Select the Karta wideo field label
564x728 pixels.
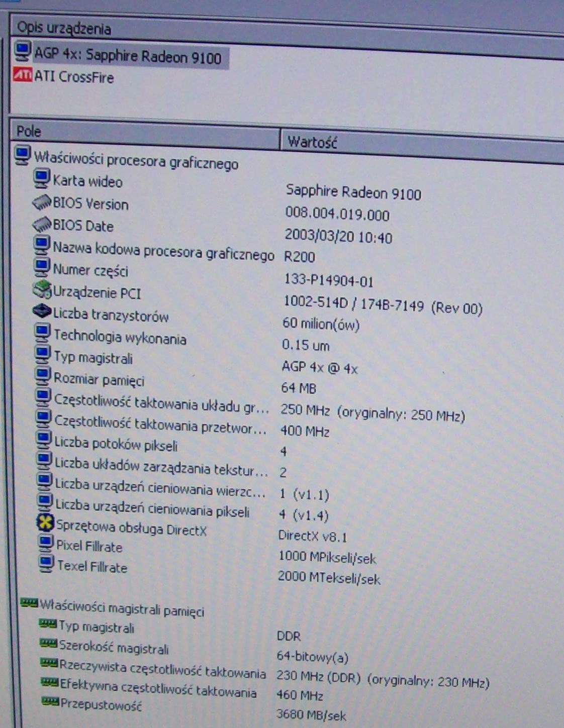(87, 180)
